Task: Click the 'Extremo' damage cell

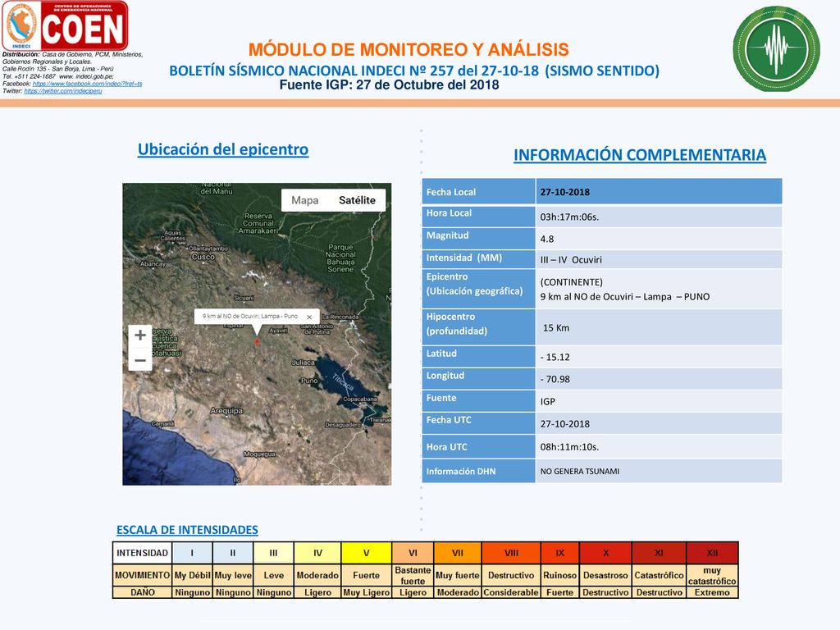Action: click(x=712, y=592)
